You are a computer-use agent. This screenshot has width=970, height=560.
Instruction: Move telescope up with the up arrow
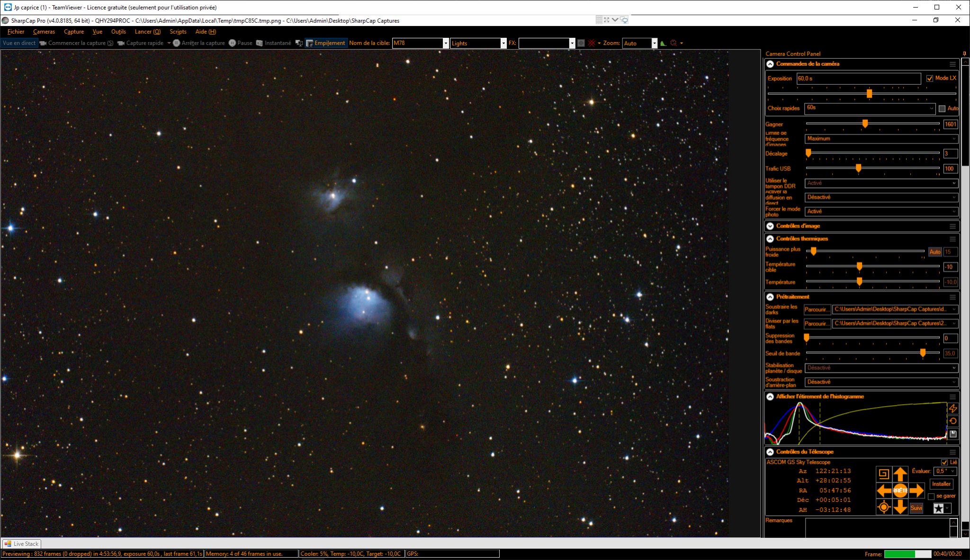900,474
